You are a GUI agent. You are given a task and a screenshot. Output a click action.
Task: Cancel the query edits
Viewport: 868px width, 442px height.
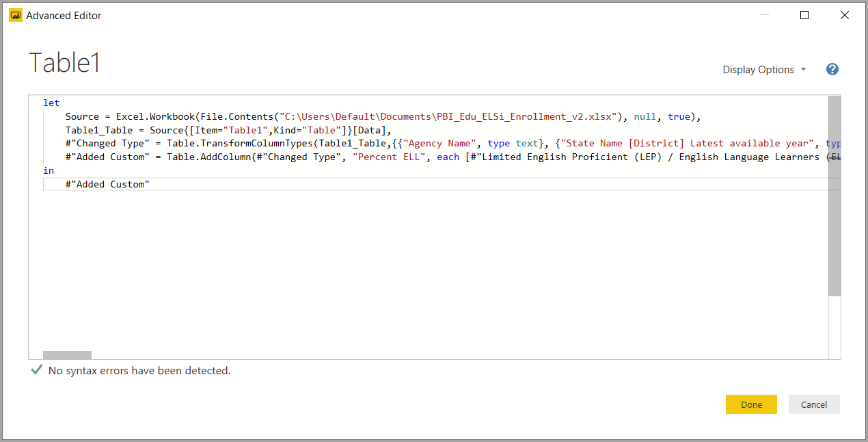coord(813,404)
